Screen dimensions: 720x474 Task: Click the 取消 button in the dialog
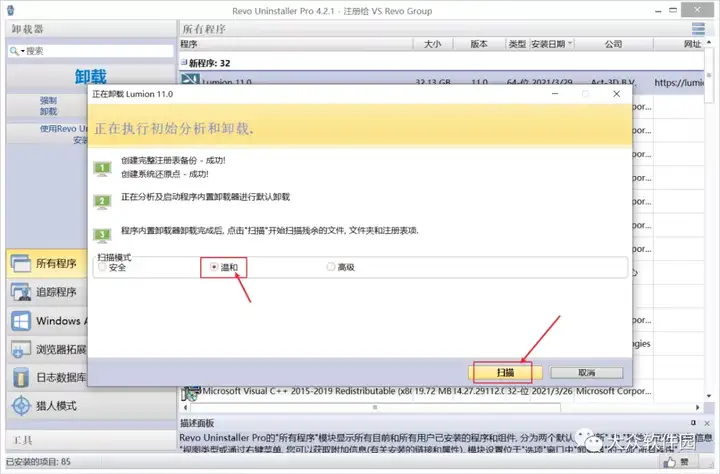(586, 372)
